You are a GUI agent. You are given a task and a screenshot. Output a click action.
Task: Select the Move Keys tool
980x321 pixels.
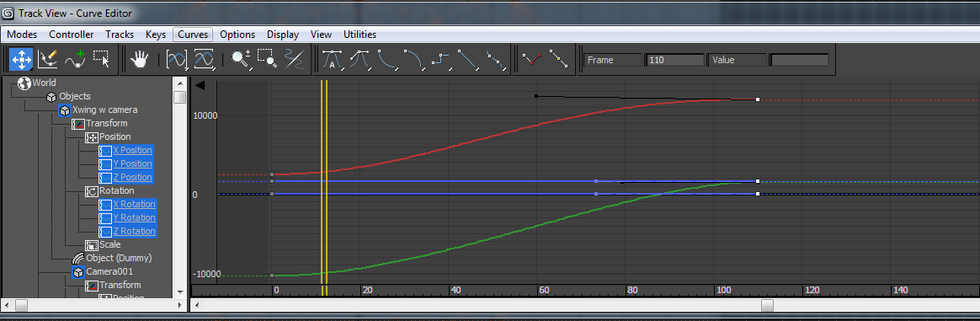pyautogui.click(x=21, y=60)
